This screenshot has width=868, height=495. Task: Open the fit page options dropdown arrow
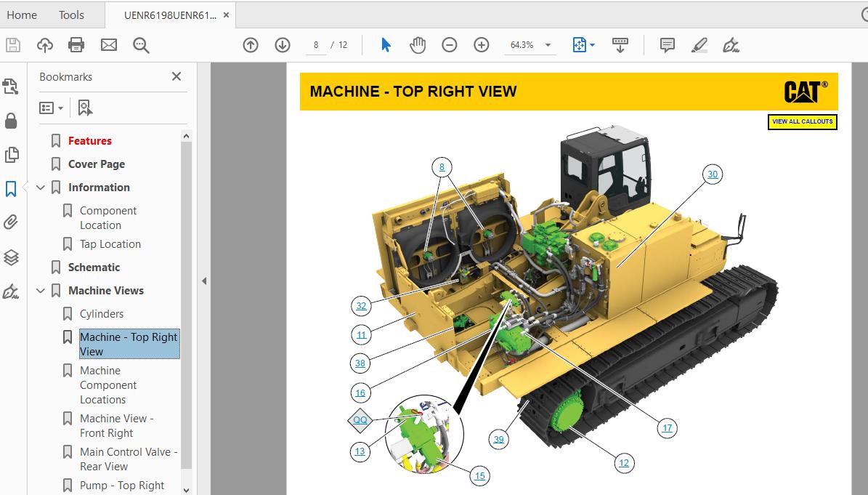tap(592, 45)
